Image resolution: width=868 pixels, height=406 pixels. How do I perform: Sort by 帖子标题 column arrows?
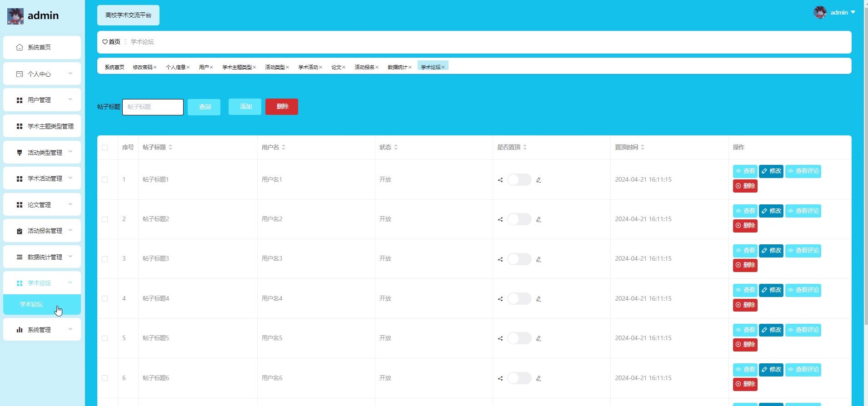point(170,147)
